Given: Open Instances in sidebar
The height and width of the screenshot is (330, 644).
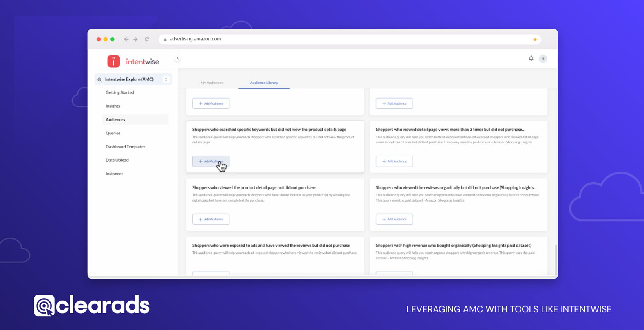Looking at the screenshot, I should point(114,174).
